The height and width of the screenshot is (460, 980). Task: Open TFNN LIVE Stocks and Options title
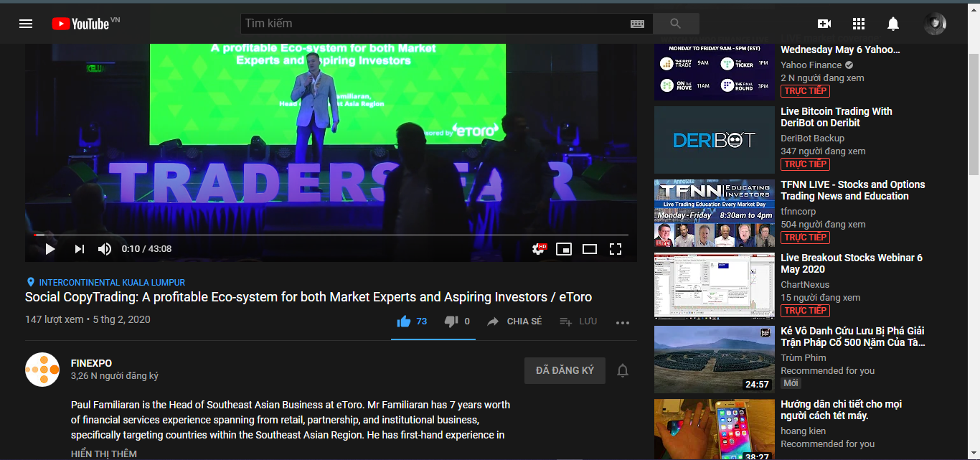click(x=853, y=190)
